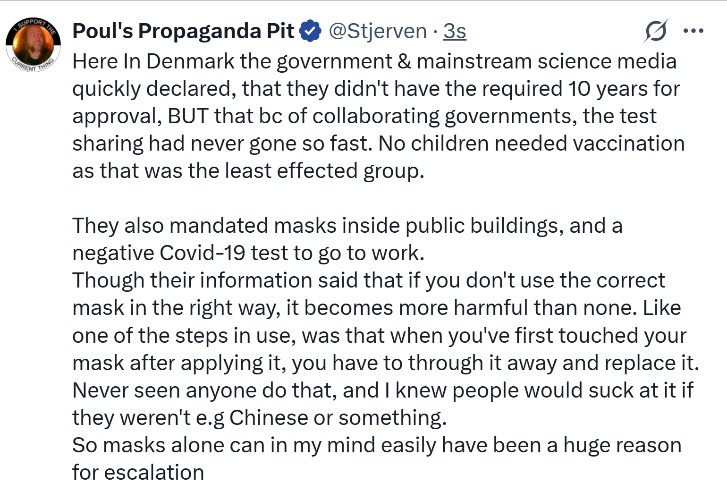Open the 3s timestamp permalink
Screen dimensions: 727x500
click(454, 31)
